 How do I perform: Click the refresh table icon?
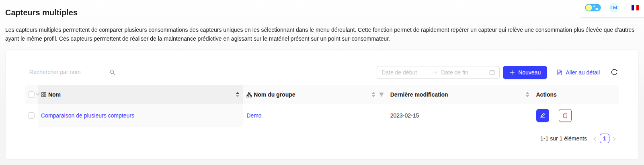(x=614, y=72)
